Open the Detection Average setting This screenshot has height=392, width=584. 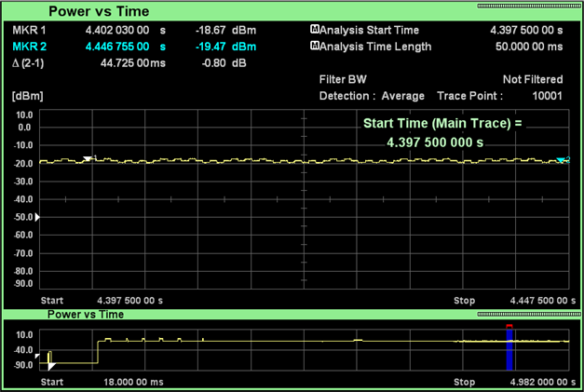(x=372, y=96)
